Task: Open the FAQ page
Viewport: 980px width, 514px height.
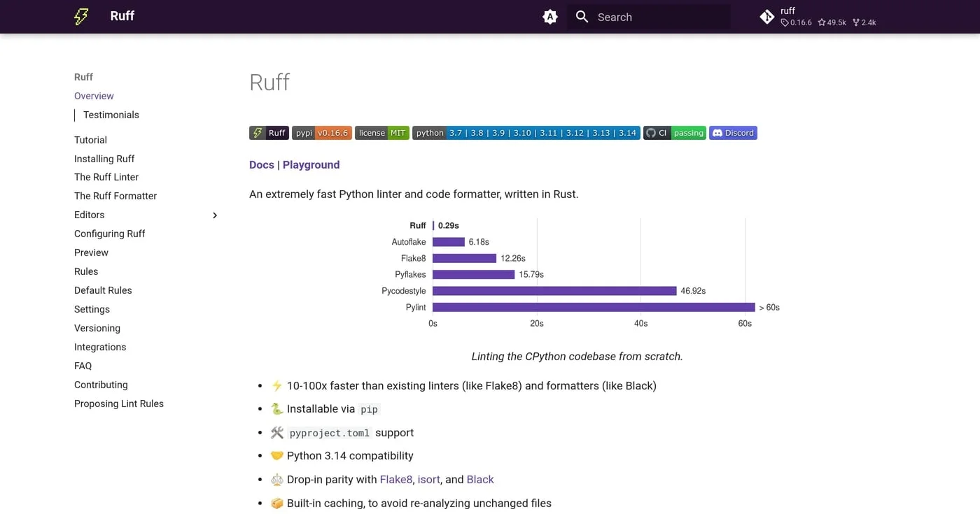Action: pyautogui.click(x=83, y=366)
